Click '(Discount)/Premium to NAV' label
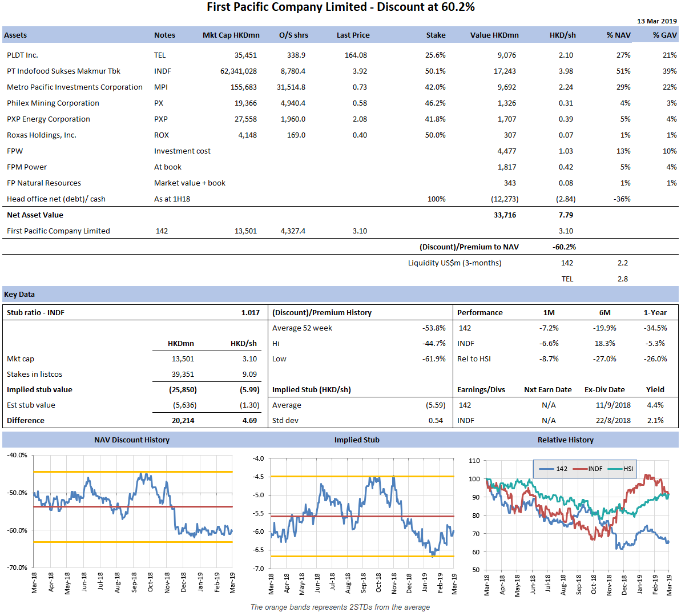Image resolution: width=681 pixels, height=616 pixels. (469, 247)
